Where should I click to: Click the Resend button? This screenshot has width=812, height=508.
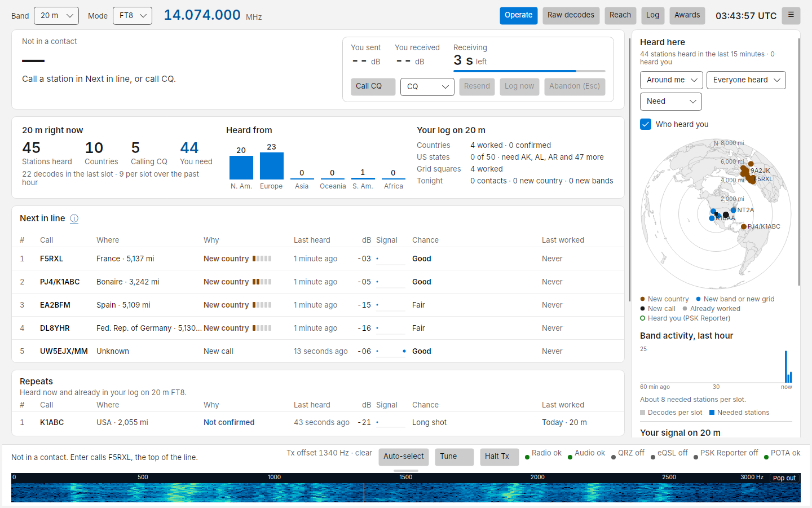[477, 86]
